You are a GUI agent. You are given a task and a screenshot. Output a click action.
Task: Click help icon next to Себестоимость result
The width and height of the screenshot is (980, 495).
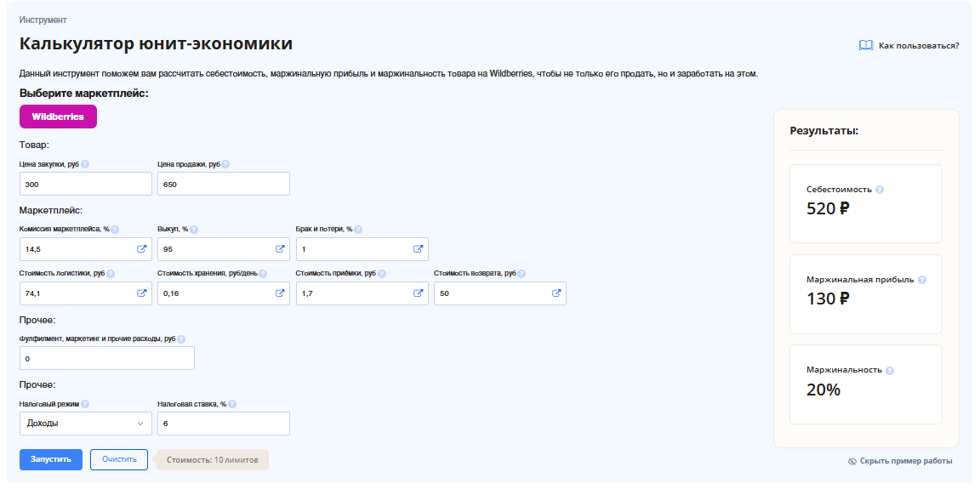pos(880,190)
